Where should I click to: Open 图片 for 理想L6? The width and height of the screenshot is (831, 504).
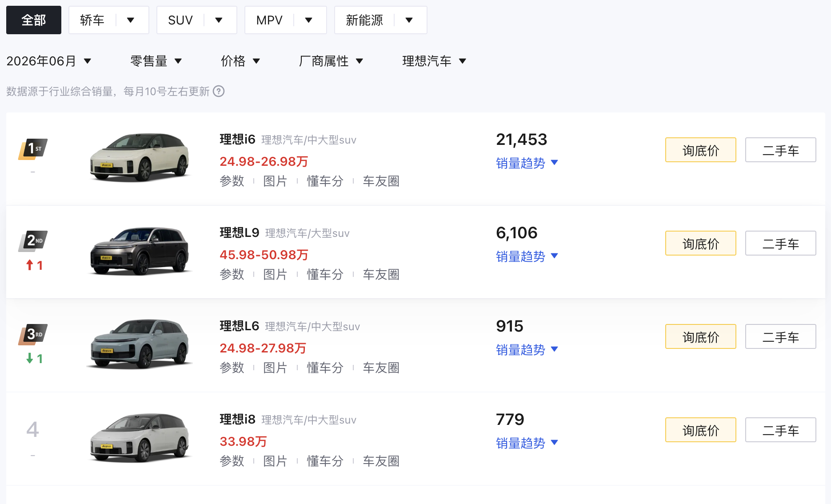[x=275, y=368]
